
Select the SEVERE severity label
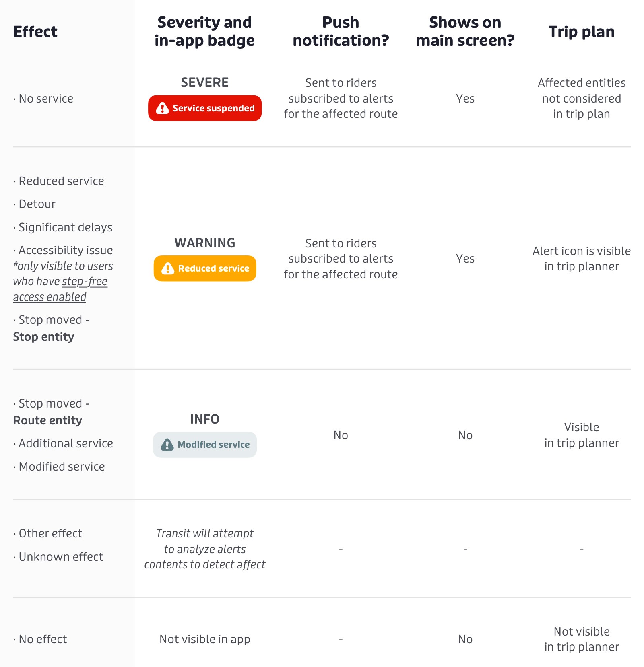(x=205, y=82)
